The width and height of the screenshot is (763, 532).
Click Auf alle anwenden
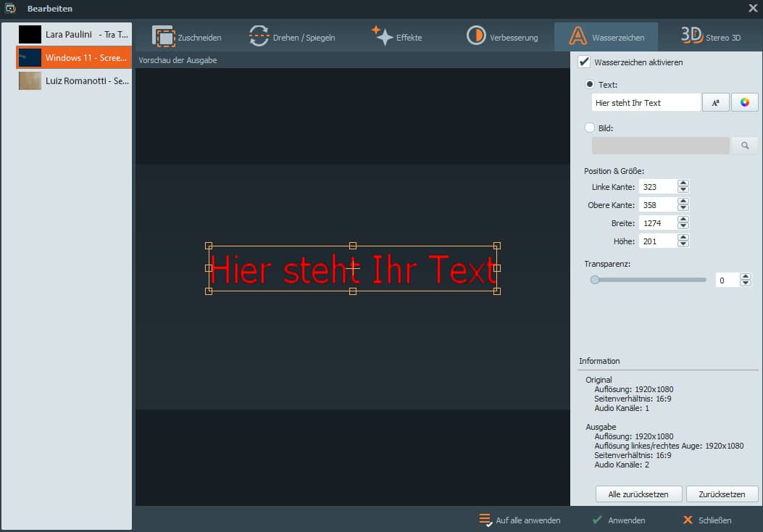click(520, 520)
